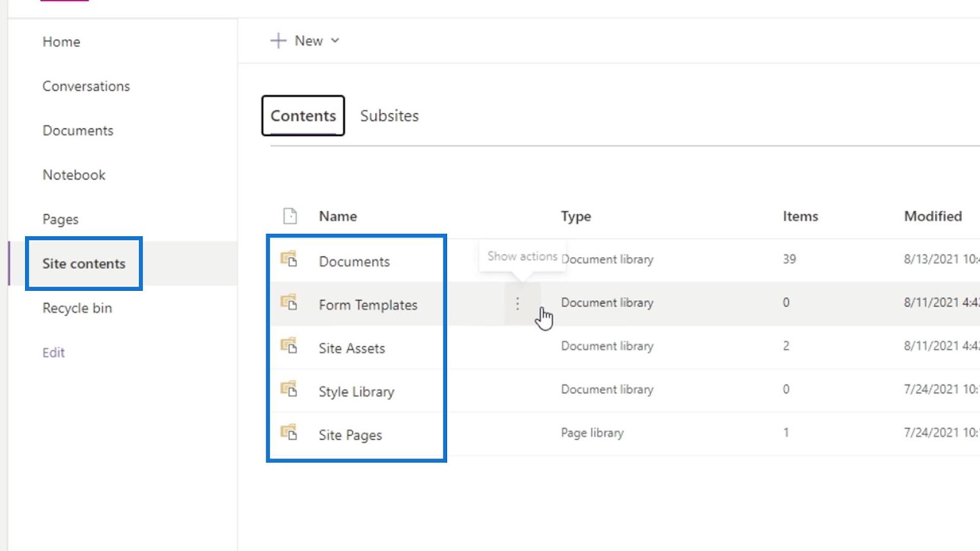The image size is (980, 551).
Task: Open the Site Pages library
Action: pos(350,435)
